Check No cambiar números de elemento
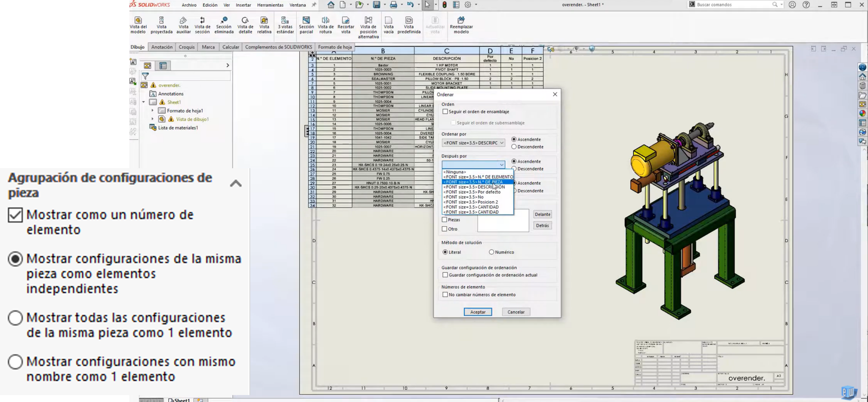This screenshot has height=402, width=868. tap(445, 294)
